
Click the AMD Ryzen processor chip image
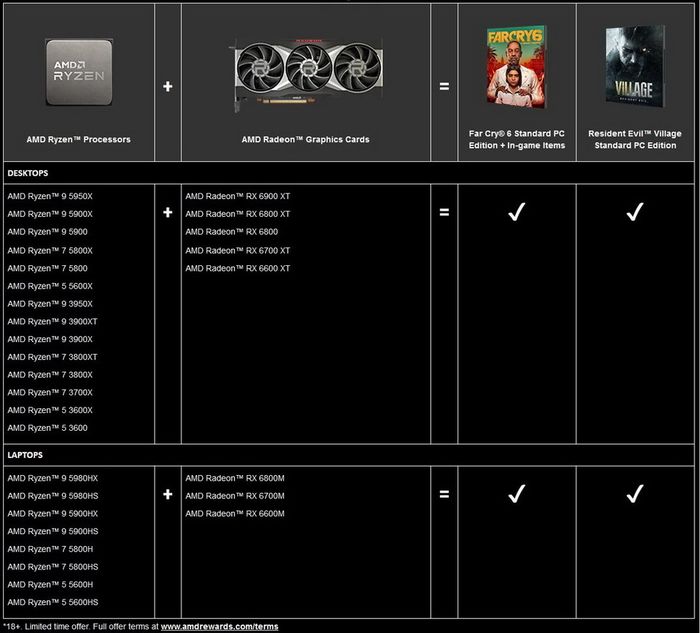[x=77, y=72]
